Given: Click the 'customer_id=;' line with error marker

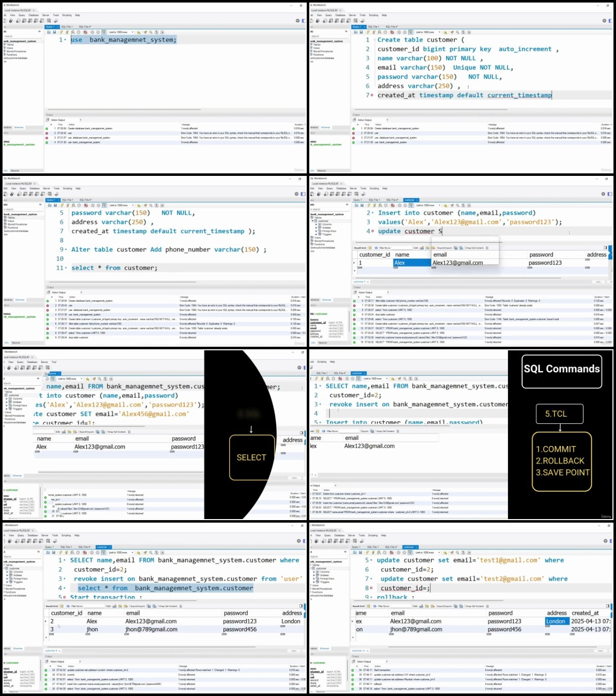Looking at the screenshot, I should [x=405, y=588].
